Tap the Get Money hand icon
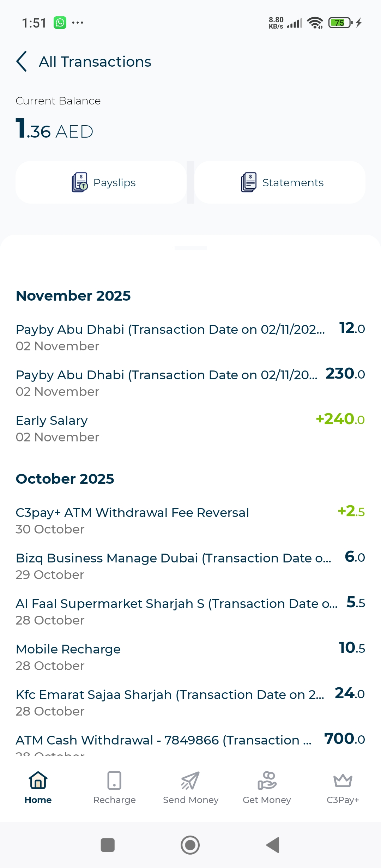The height and width of the screenshot is (868, 381). 267,780
